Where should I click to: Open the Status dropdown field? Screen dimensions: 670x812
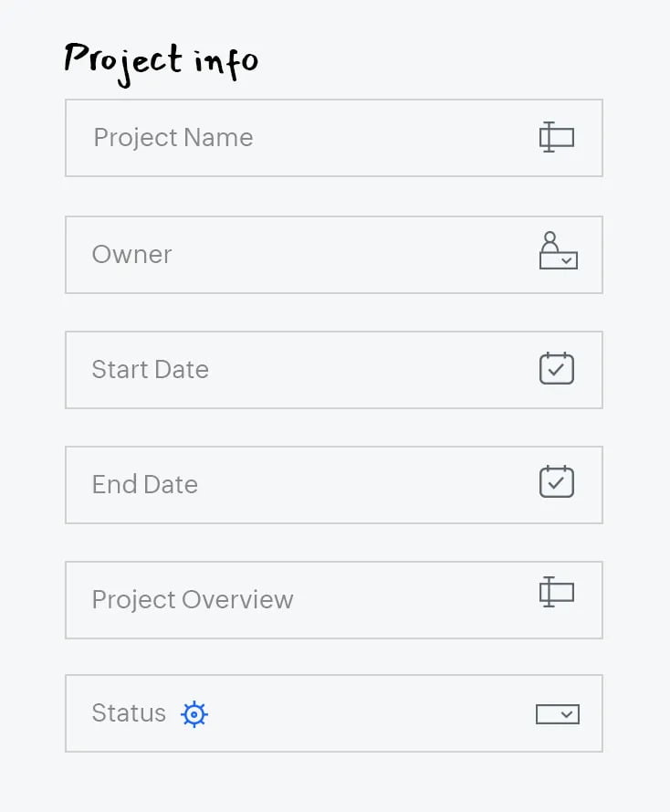(x=365, y=713)
